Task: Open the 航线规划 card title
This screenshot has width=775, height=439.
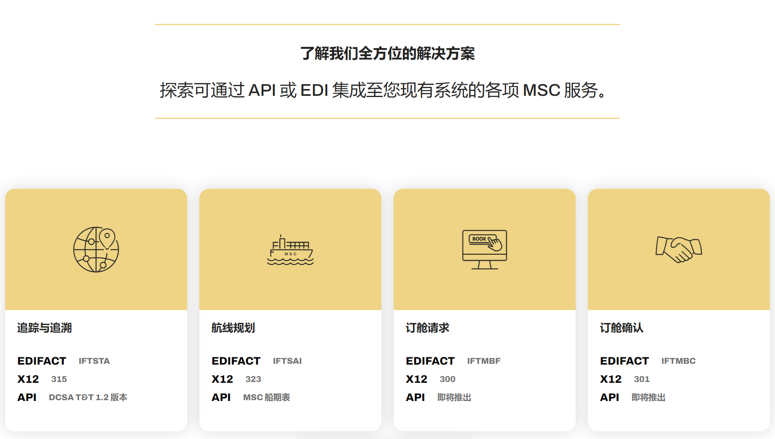Action: coord(233,328)
